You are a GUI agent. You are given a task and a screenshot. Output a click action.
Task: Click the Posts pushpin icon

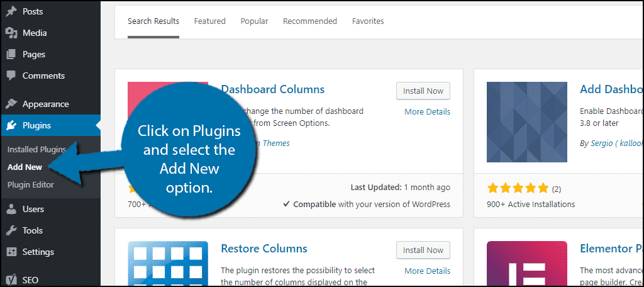tap(11, 11)
